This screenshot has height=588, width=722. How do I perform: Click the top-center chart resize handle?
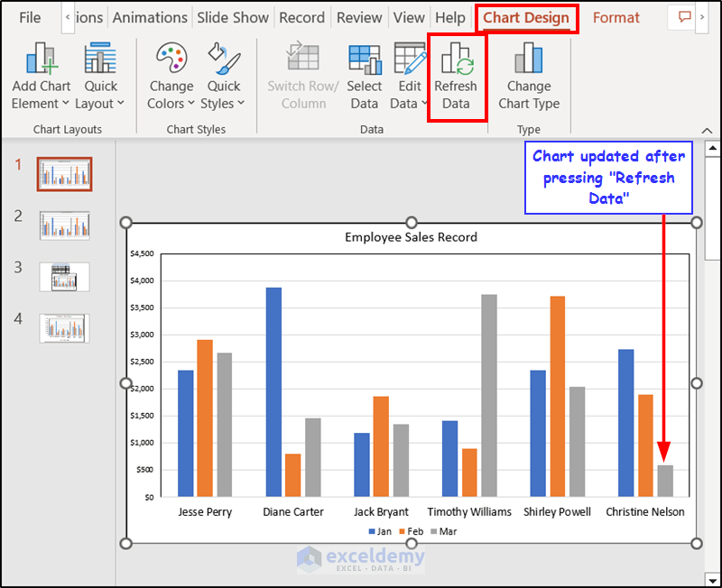(x=412, y=223)
